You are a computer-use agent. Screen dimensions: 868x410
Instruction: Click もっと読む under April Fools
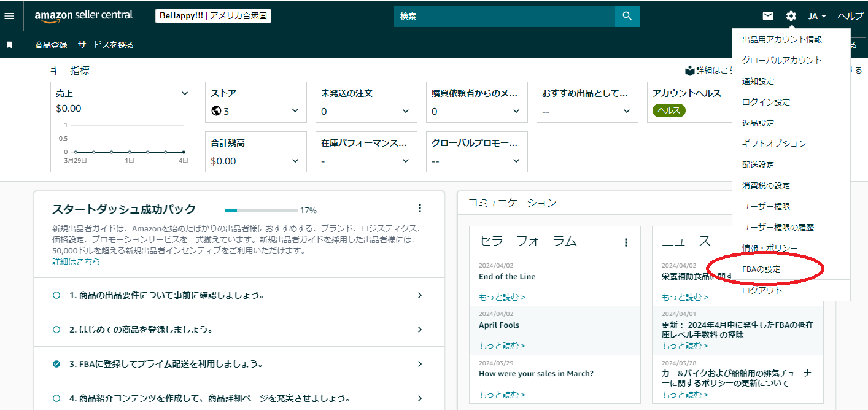[502, 346]
